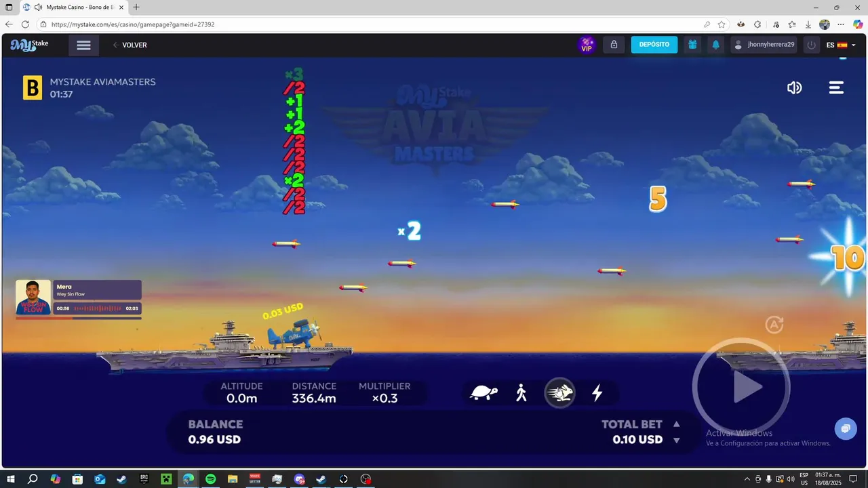
Task: Open Microsoft Store from the taskbar
Action: (x=77, y=479)
